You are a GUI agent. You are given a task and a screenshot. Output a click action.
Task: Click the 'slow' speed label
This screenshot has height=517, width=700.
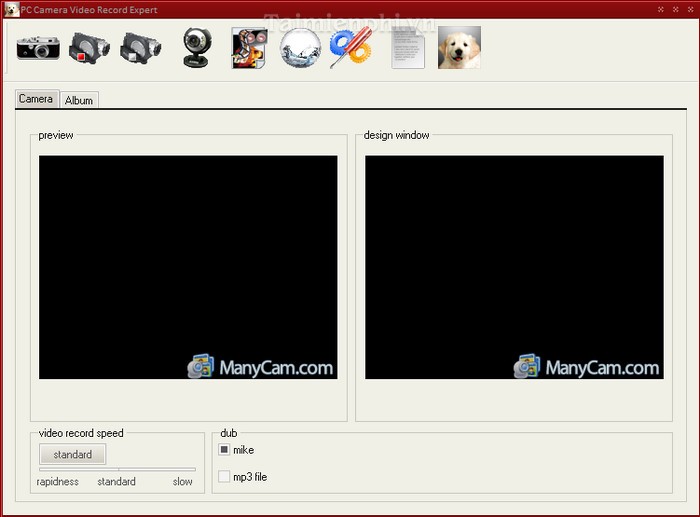(x=183, y=482)
